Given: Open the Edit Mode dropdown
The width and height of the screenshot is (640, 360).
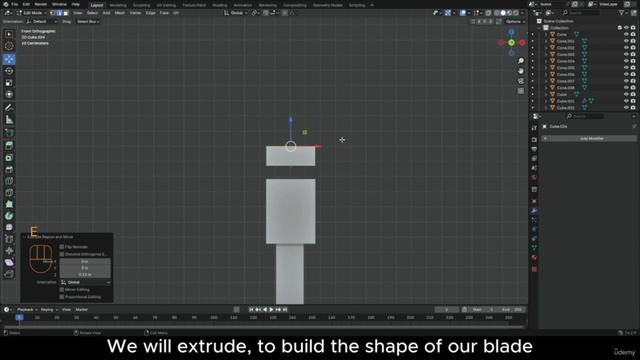Looking at the screenshot, I should (31, 13).
